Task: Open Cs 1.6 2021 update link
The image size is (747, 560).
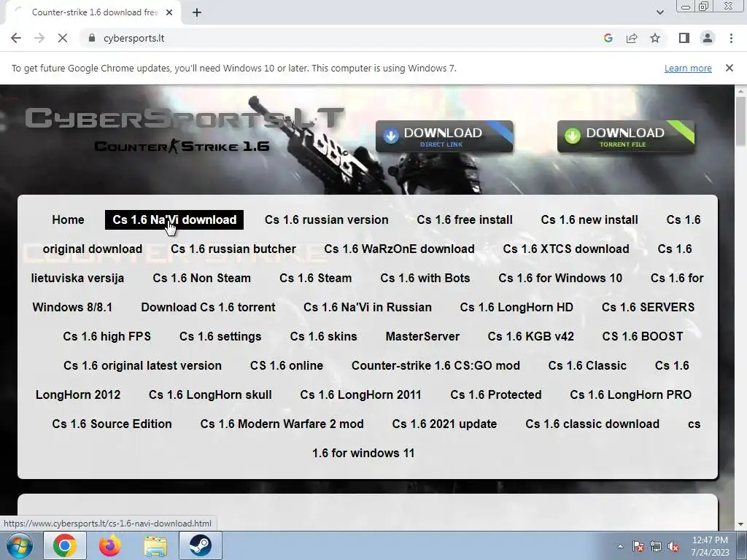Action: tap(444, 424)
